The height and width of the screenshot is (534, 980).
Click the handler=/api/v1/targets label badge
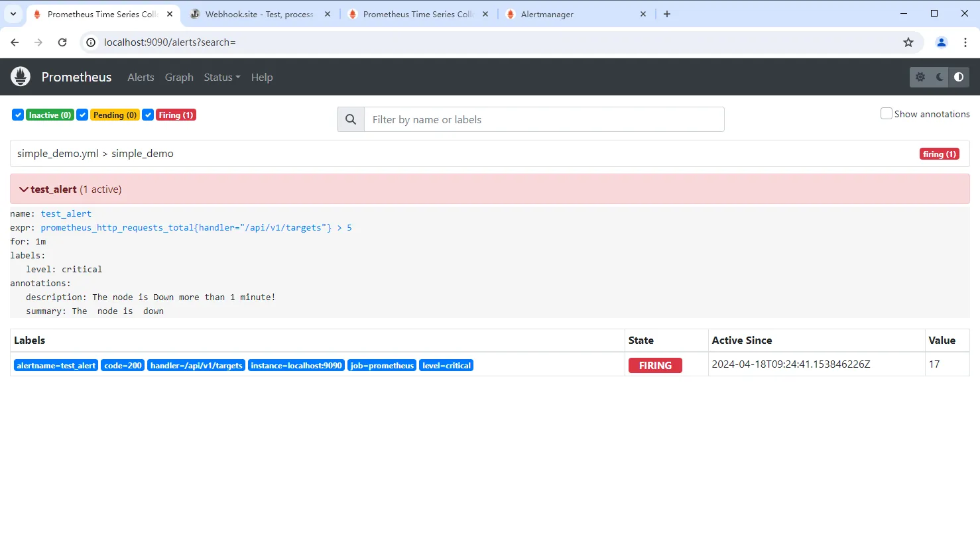click(196, 365)
